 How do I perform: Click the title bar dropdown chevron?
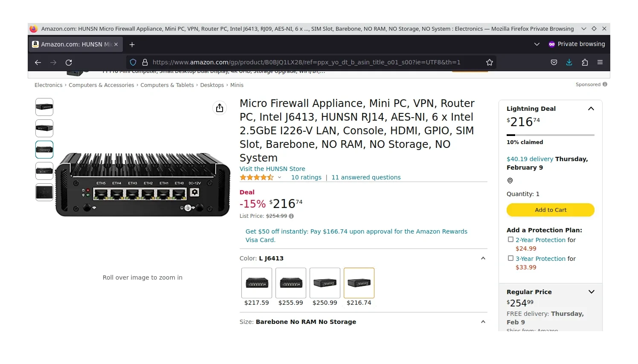pyautogui.click(x=584, y=29)
